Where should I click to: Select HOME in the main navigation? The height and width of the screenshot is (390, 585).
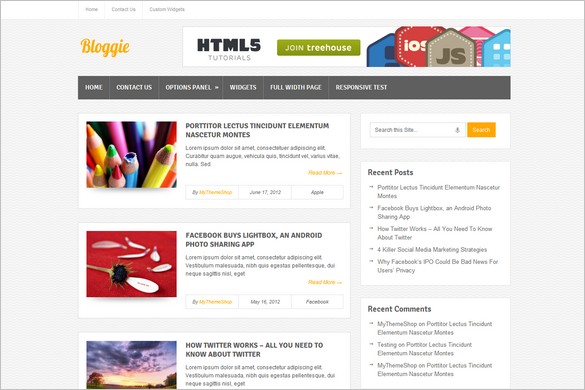pos(94,87)
